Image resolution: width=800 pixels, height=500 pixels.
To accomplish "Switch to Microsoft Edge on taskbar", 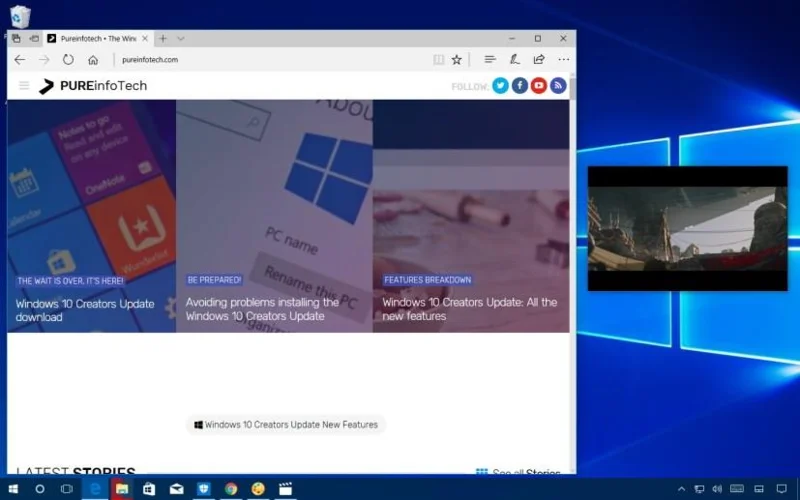I will (95, 489).
